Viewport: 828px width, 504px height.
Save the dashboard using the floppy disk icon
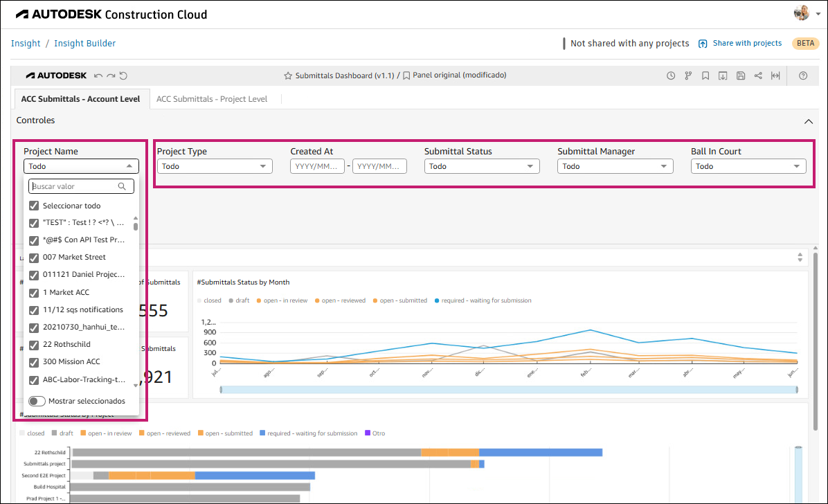741,75
